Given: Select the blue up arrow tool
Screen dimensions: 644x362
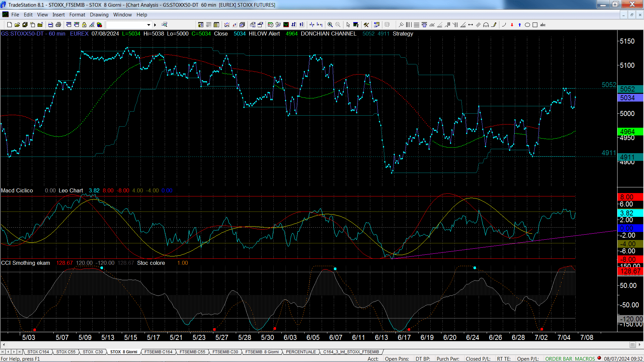Looking at the screenshot, I should coord(520,25).
